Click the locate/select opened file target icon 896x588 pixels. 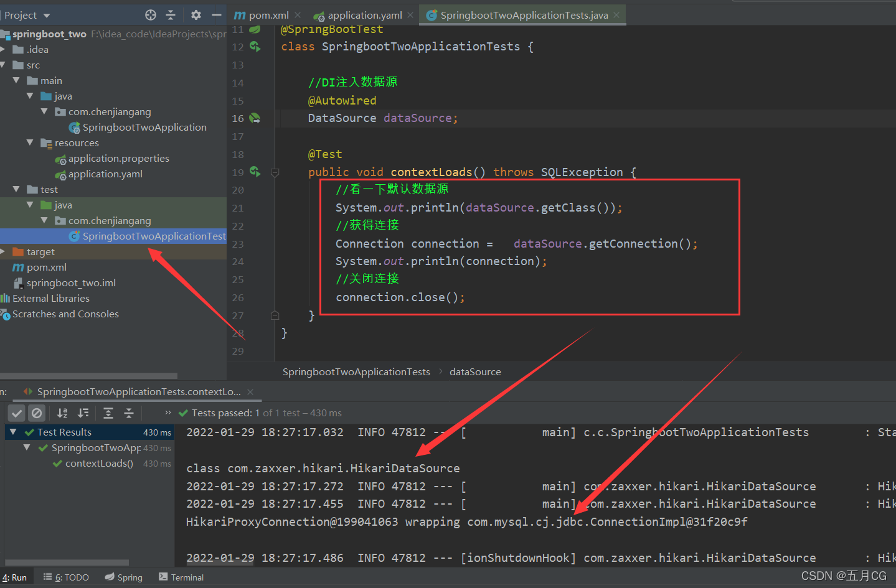[151, 15]
